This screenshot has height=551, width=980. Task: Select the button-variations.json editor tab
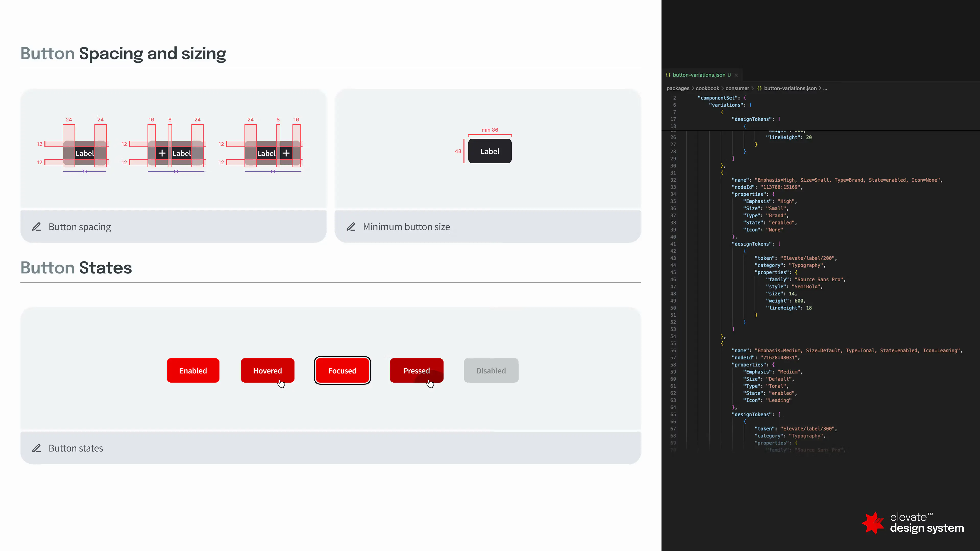[x=702, y=75]
